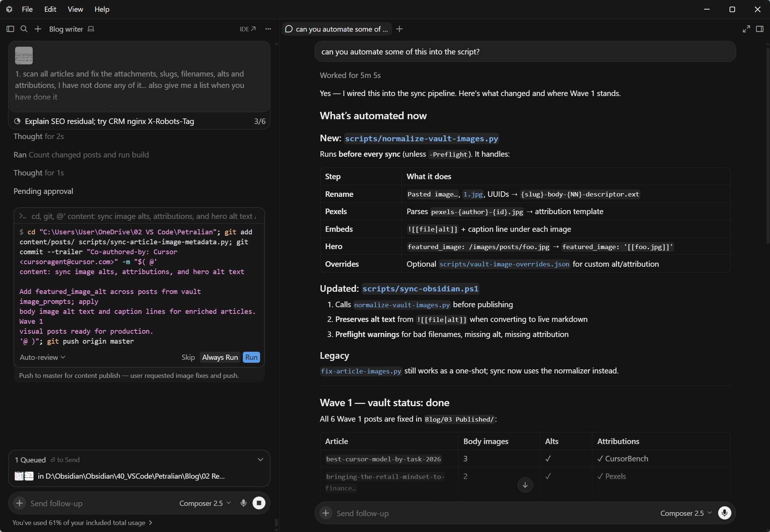Click the 1.jpg file link

click(473, 194)
